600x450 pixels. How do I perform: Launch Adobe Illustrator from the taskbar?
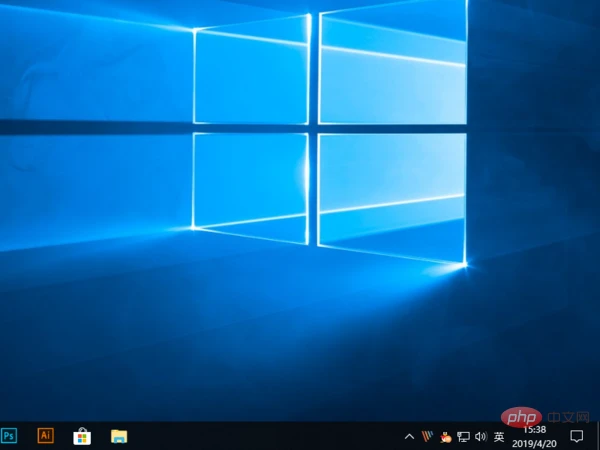pyautogui.click(x=46, y=435)
